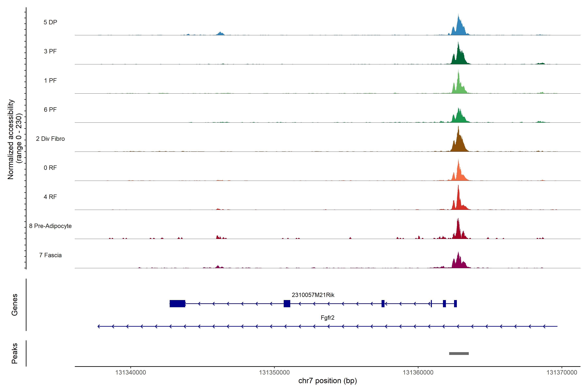Click the 2 Div Fibro track label
This screenshot has height=392, width=588.
(50, 139)
